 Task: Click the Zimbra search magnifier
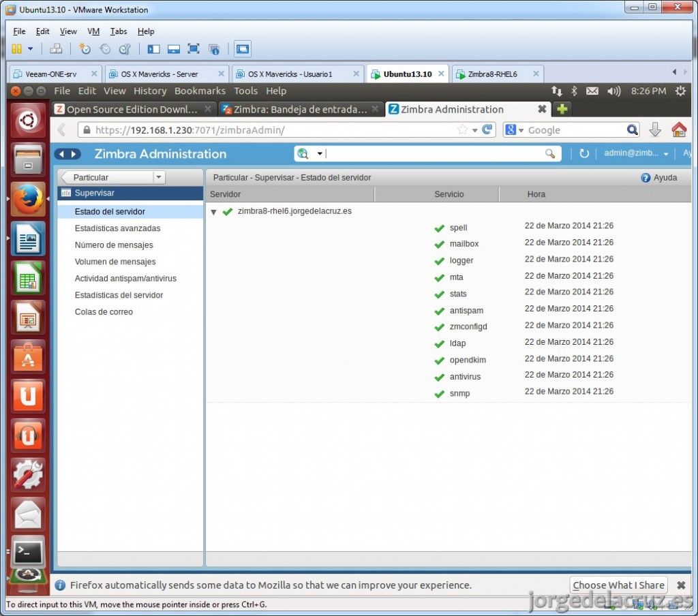(x=550, y=154)
